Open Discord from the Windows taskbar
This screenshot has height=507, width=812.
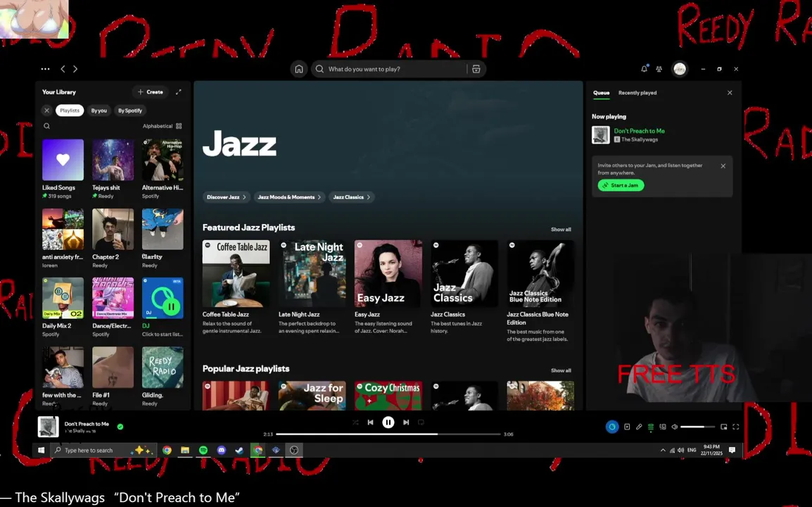coord(221,450)
